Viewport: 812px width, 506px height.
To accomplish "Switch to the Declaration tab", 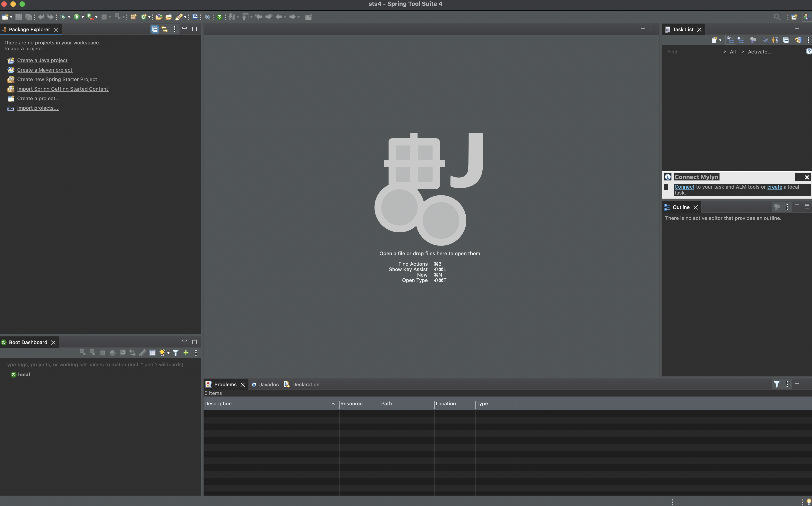I will [302, 384].
